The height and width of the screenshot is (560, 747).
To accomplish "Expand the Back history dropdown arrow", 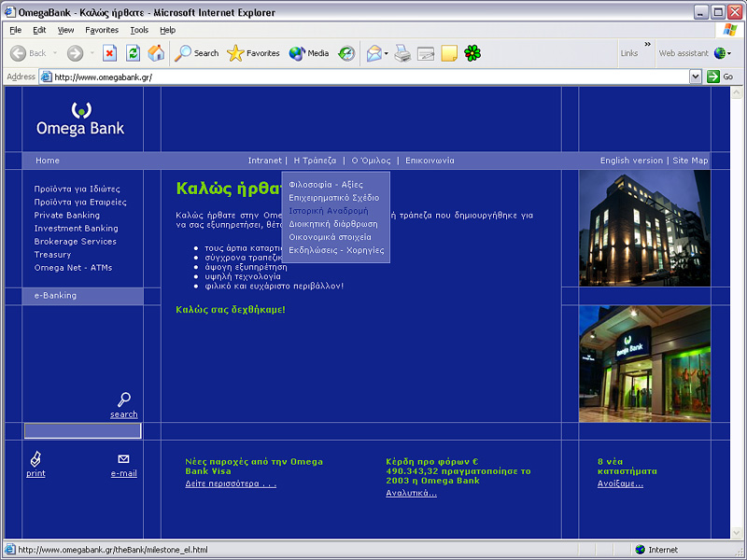I will pyautogui.click(x=55, y=53).
